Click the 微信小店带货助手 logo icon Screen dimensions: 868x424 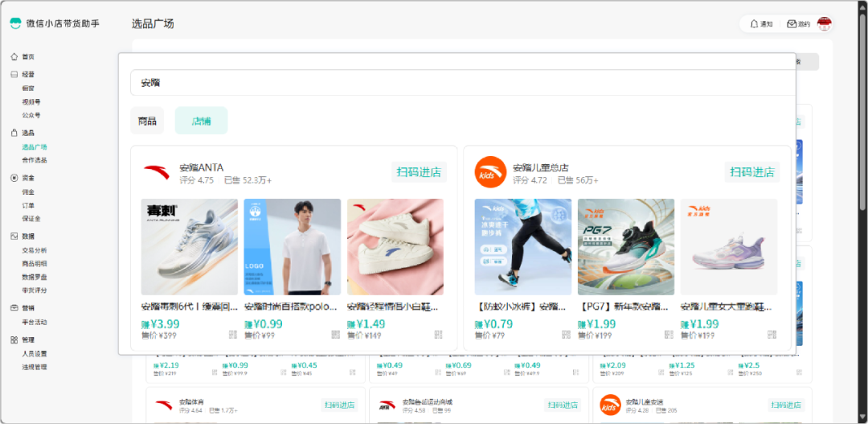click(x=15, y=23)
